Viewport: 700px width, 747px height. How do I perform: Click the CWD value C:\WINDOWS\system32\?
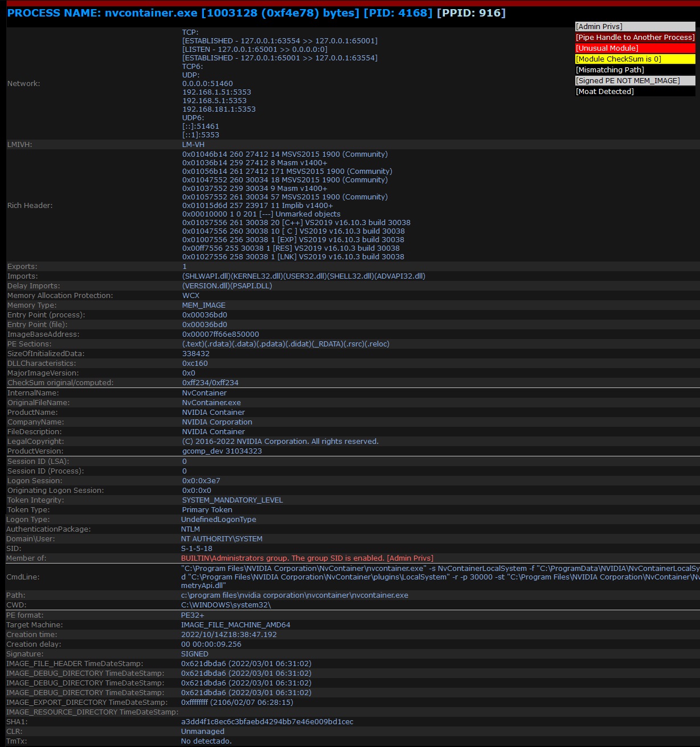pos(226,605)
